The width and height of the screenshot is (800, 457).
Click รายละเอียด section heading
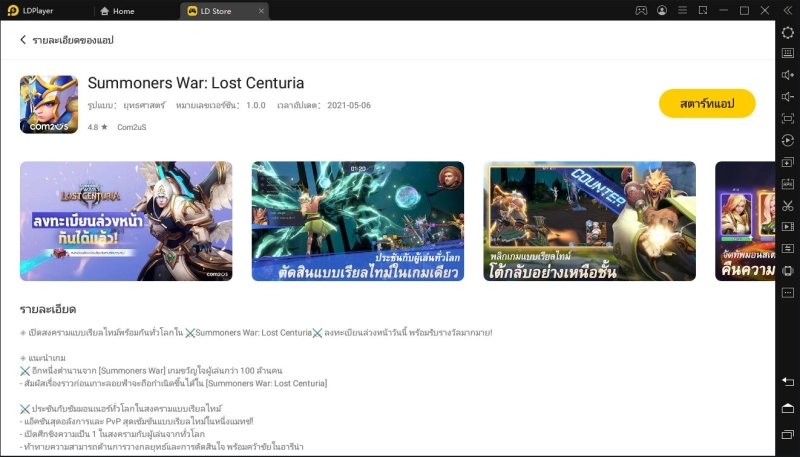[x=48, y=309]
